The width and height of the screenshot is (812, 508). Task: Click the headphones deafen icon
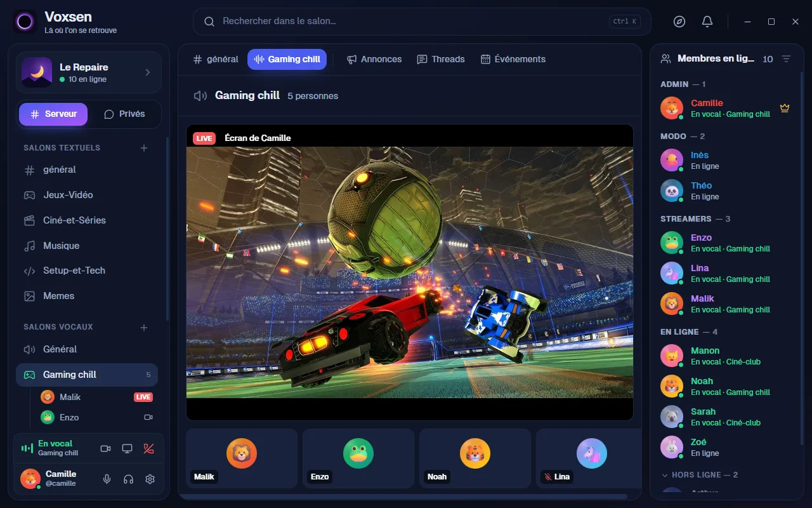point(128,479)
